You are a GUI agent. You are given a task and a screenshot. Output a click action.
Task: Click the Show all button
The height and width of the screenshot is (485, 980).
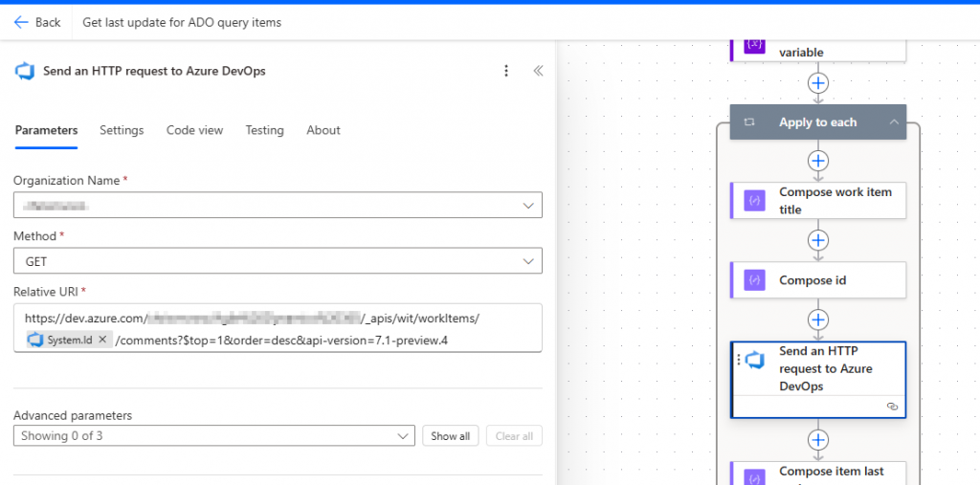[450, 436]
